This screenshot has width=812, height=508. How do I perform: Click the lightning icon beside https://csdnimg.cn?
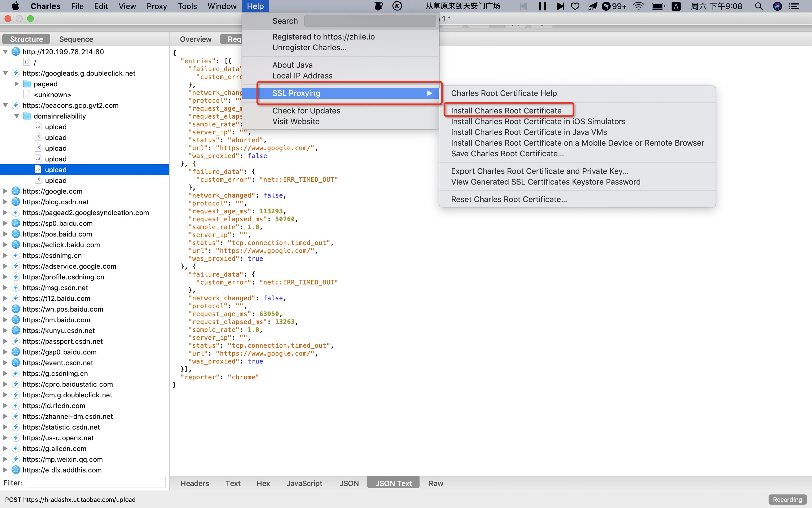tap(16, 256)
